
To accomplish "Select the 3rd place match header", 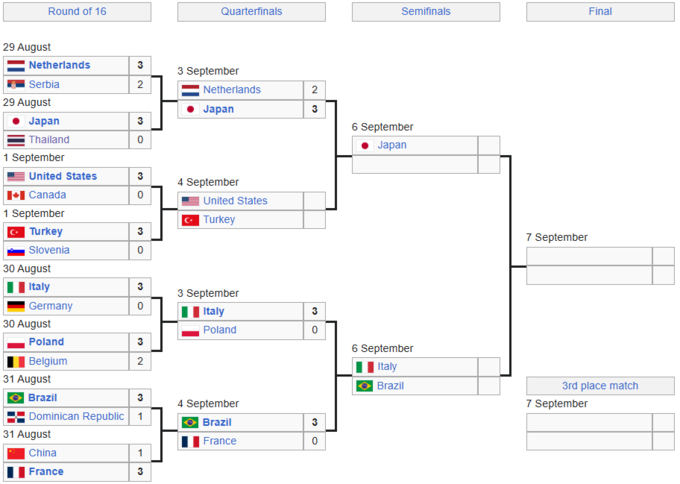I will point(600,386).
